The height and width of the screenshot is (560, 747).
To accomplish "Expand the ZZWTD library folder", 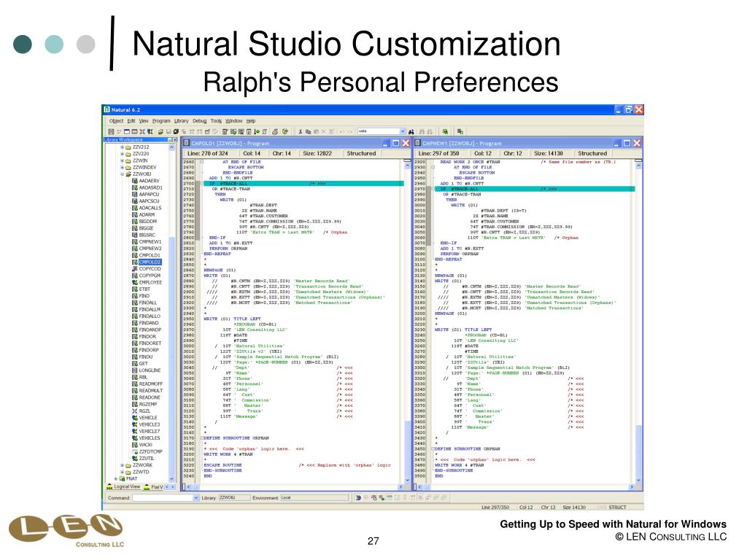I will click(x=122, y=472).
